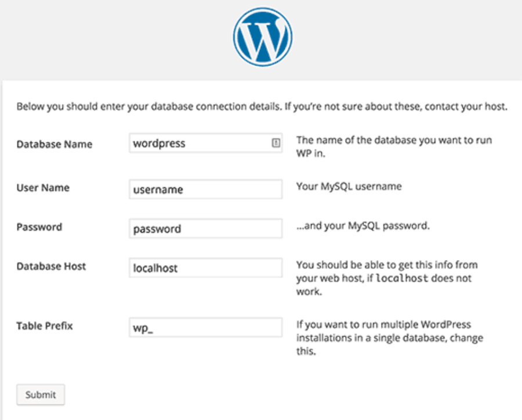Click the intro sentence about database connection details
The width and height of the screenshot is (522, 420).
pos(262,107)
